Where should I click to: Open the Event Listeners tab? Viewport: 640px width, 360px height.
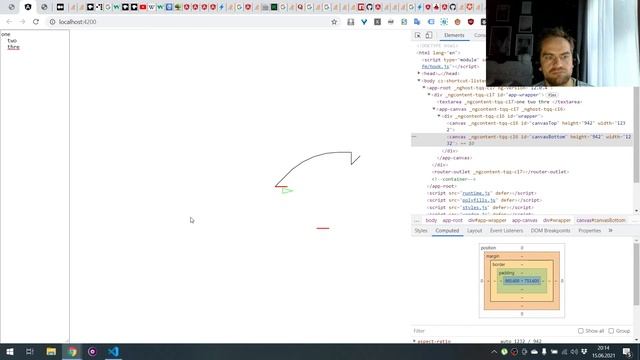[506, 231]
